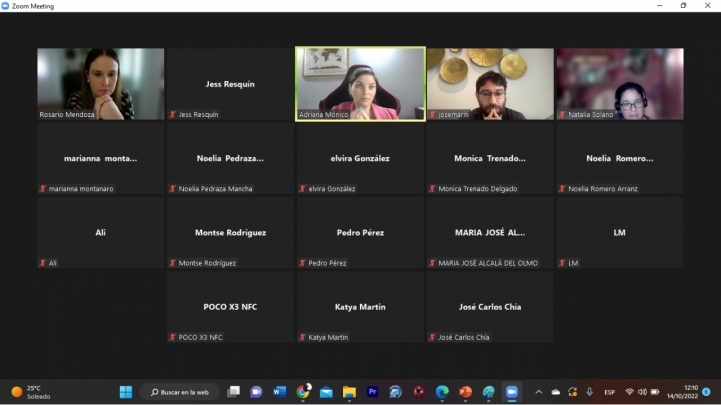Viewport: 721px width, 405px height.
Task: Select Rosario Mendoza's video tile
Action: (x=100, y=84)
